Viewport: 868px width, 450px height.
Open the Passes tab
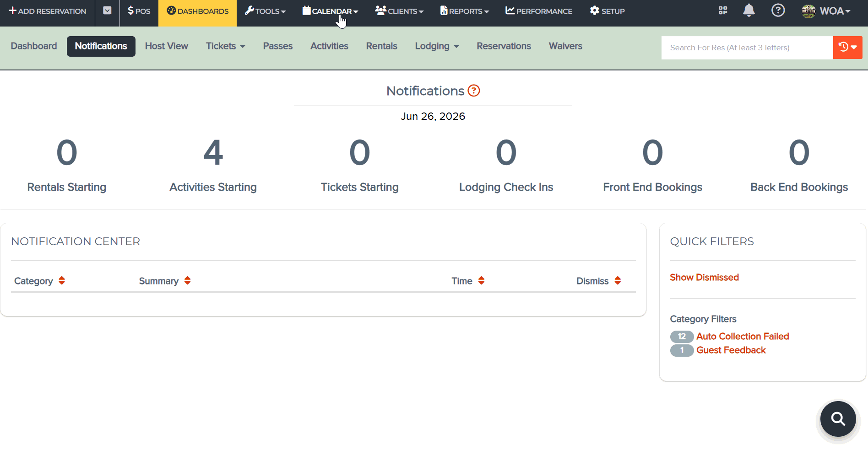tap(278, 46)
